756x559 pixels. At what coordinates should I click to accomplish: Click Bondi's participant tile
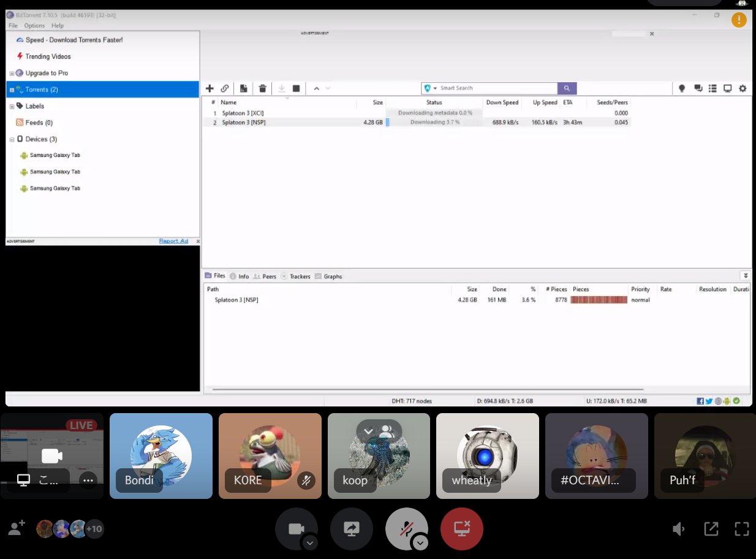pyautogui.click(x=161, y=455)
